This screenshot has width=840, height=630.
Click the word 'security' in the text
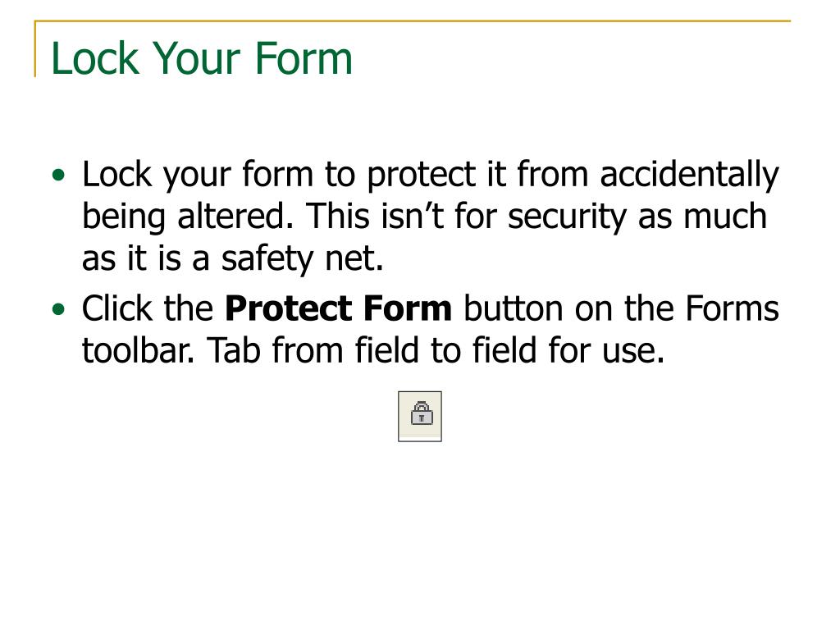click(567, 217)
